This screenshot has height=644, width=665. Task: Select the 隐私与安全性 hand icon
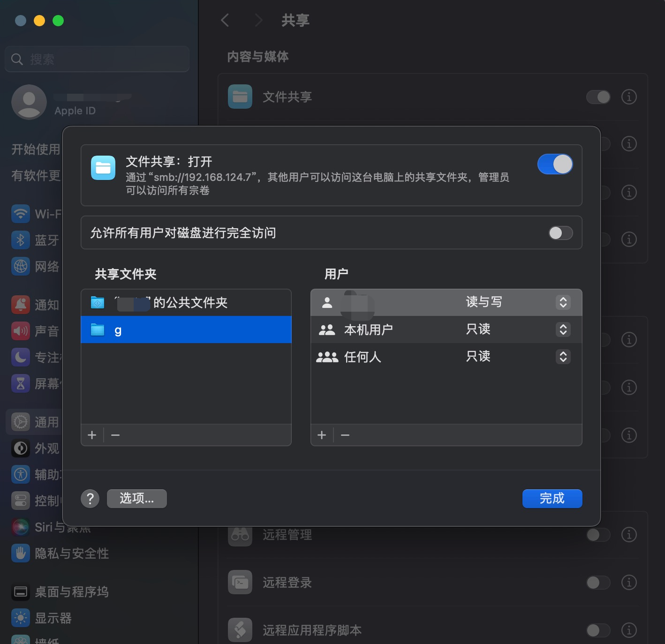click(21, 553)
